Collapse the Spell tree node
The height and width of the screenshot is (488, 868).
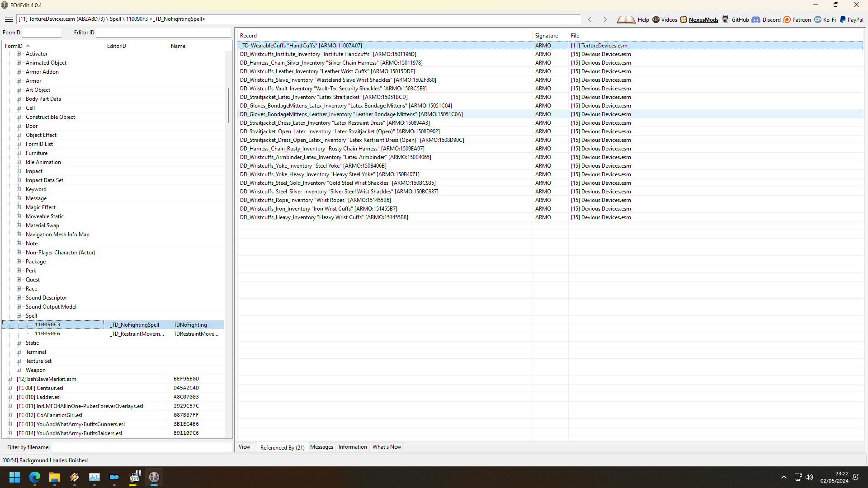pos(19,316)
